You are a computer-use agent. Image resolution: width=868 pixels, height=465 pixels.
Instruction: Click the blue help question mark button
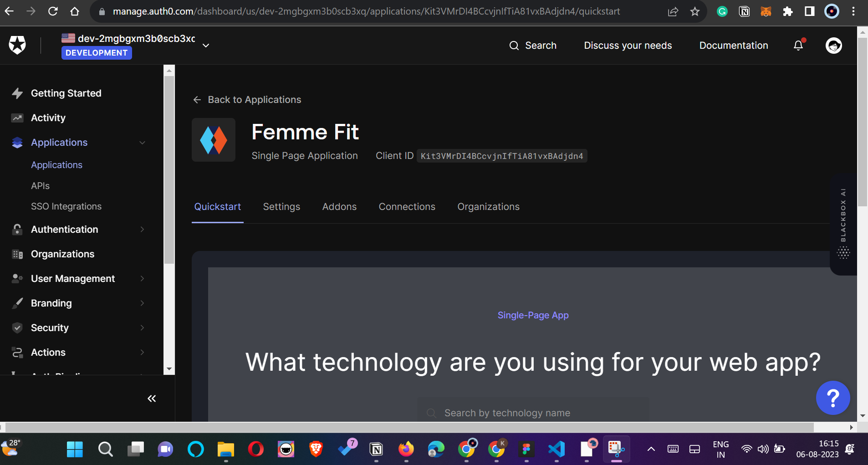click(x=833, y=398)
